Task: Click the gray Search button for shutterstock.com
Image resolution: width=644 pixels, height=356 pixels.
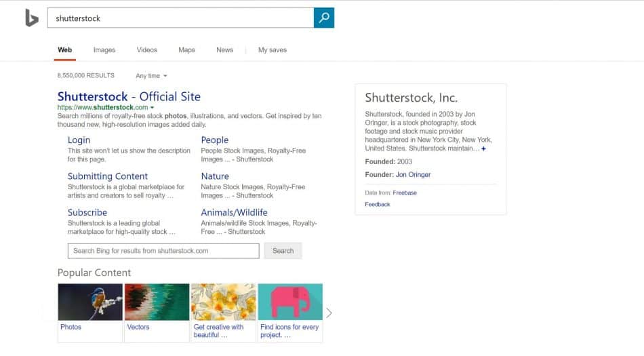Action: [x=283, y=251]
